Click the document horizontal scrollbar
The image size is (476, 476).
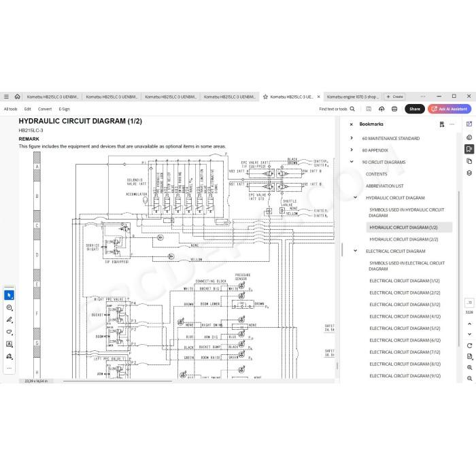click(x=118, y=381)
